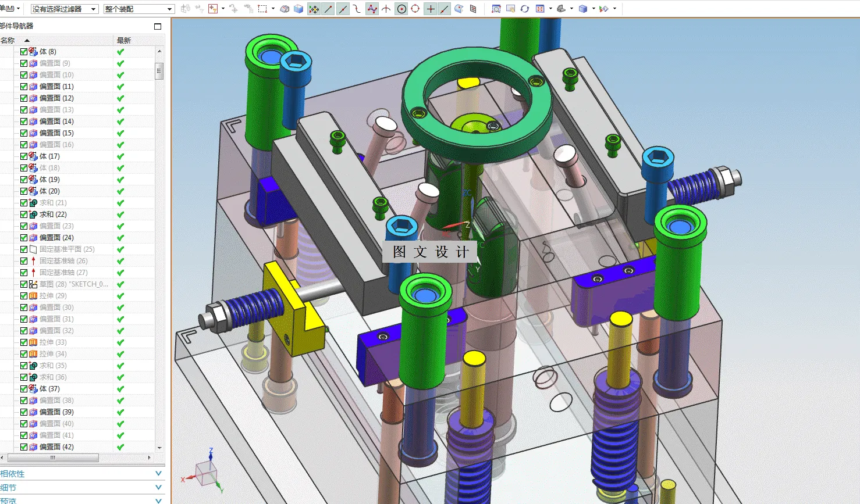Open the 菜单(M) menu button
Viewport: 860px width, 504px height.
(10, 9)
